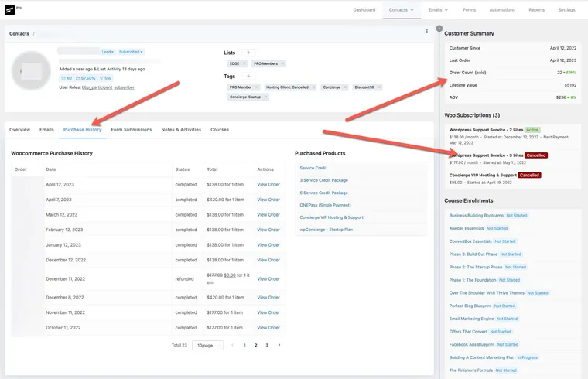Open the Lead status dropdown
588x379 pixels.
coord(108,52)
